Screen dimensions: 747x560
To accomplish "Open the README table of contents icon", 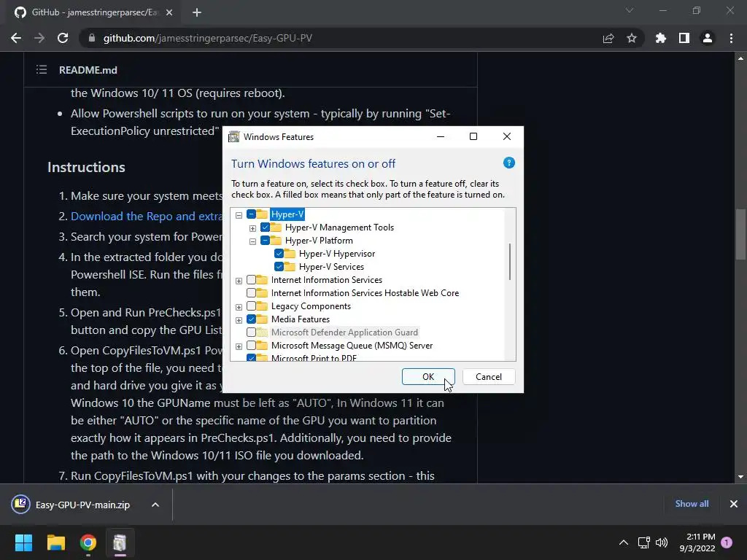I will tap(42, 70).
